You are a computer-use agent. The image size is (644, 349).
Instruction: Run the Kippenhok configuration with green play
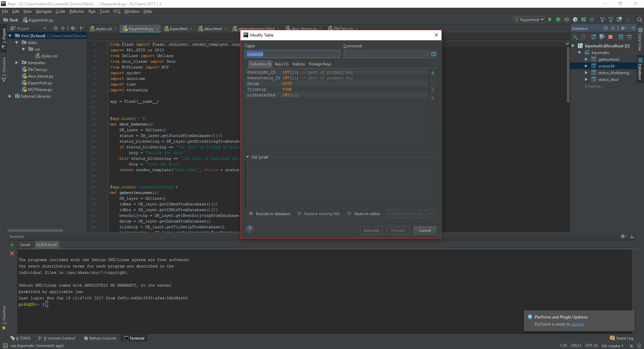point(550,20)
